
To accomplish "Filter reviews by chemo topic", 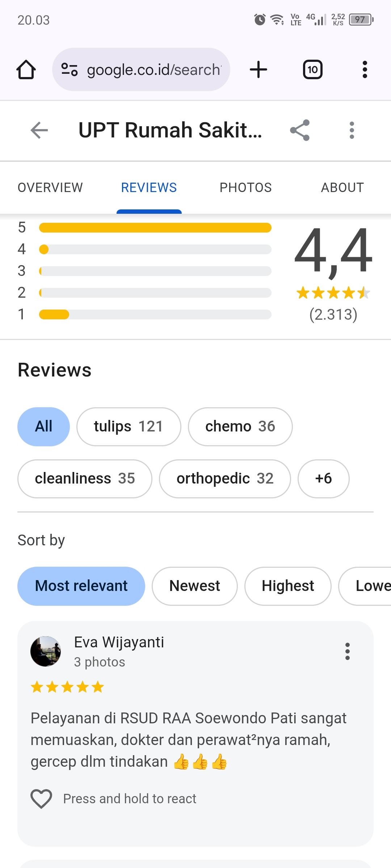I will click(240, 427).
